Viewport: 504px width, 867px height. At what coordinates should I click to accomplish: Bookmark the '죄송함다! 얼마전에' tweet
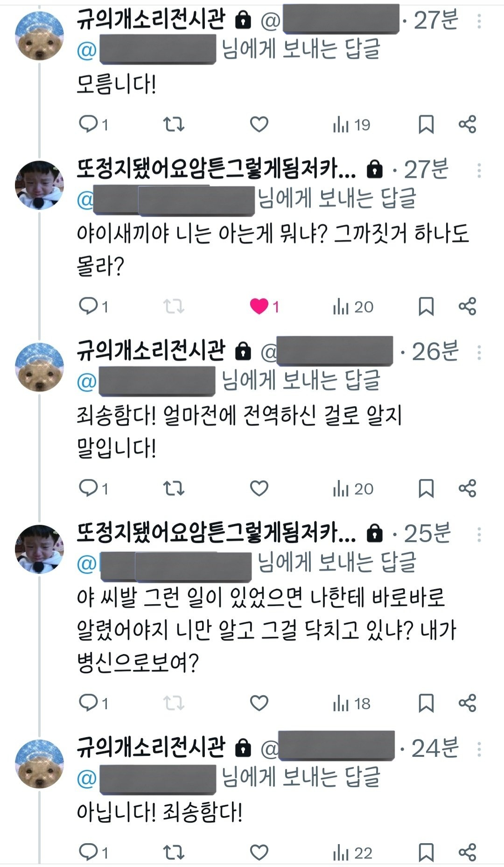click(x=426, y=488)
